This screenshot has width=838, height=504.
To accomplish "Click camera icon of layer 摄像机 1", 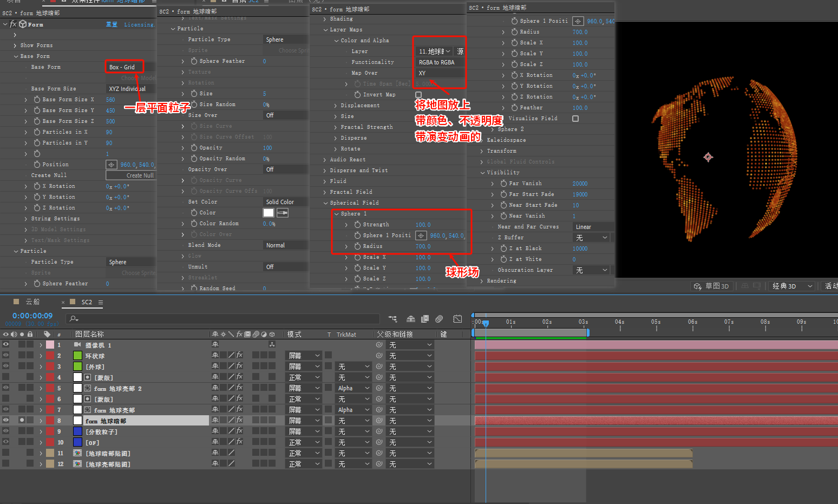I will (x=77, y=345).
